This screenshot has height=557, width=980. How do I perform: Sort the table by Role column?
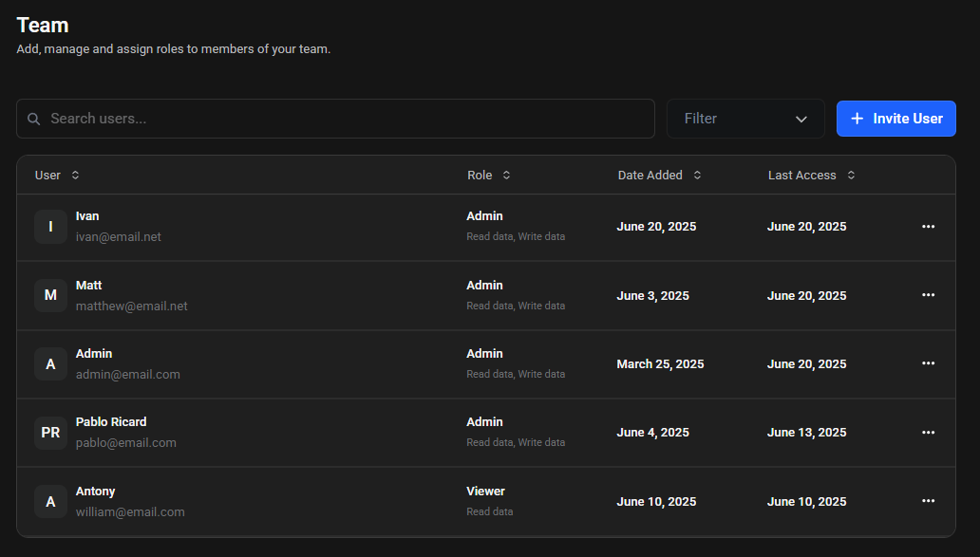point(488,176)
